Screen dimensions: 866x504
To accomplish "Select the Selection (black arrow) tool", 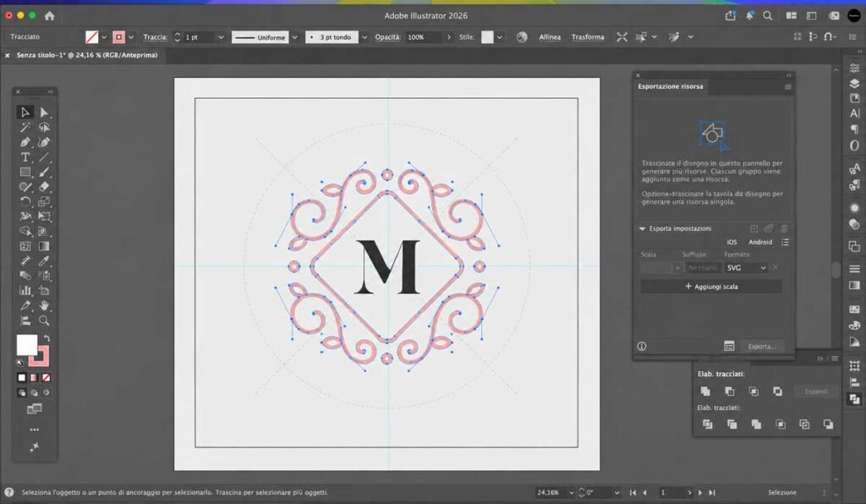I will (x=25, y=112).
